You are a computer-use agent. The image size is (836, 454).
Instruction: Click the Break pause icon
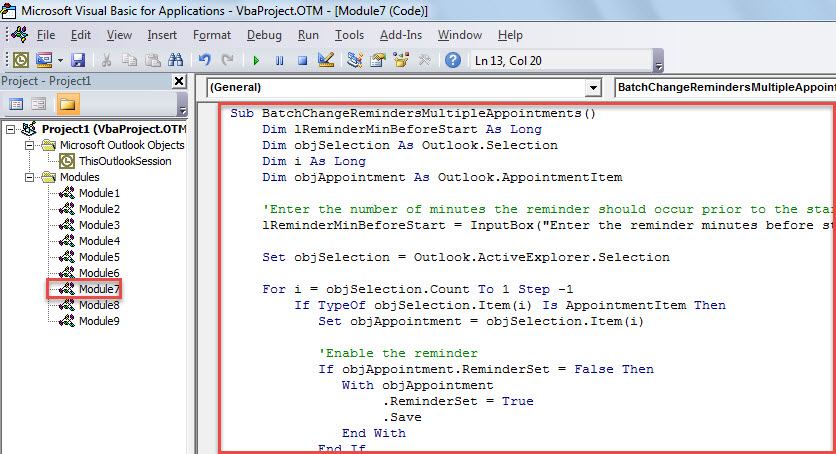(279, 60)
